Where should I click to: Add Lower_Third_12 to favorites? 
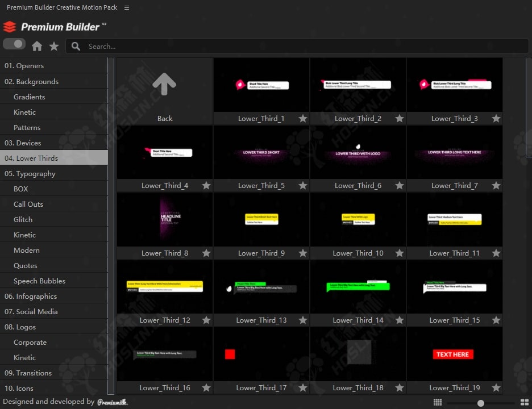(206, 320)
